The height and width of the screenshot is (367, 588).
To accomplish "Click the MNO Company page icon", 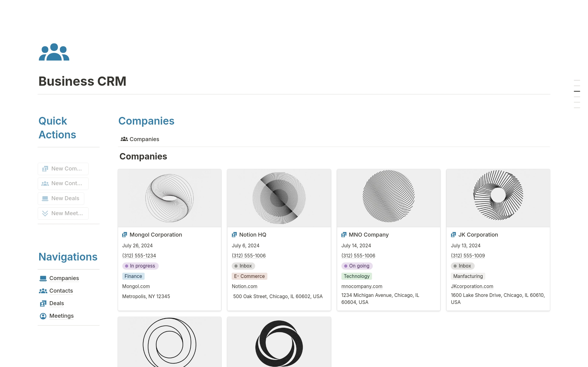I will pos(344,235).
